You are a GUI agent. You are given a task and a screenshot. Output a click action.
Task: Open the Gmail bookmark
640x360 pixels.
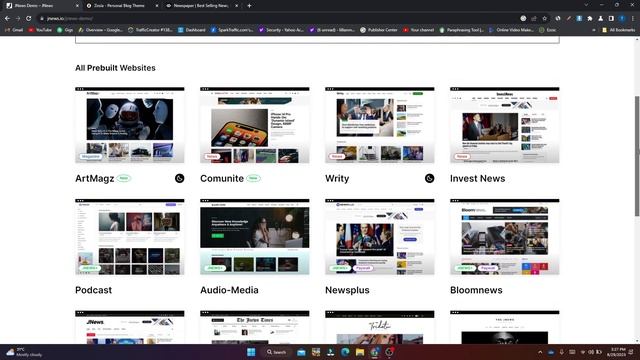coord(14,30)
